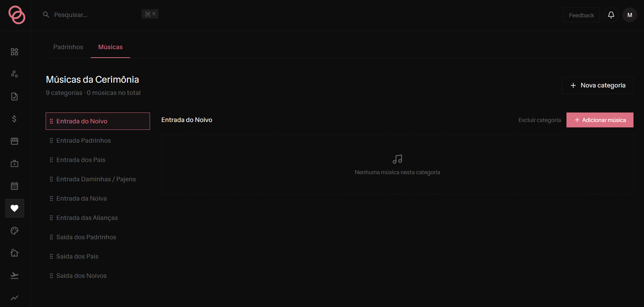This screenshot has width=644, height=307.
Task: Open the trend line chart icon in sidebar
Action: [14, 298]
